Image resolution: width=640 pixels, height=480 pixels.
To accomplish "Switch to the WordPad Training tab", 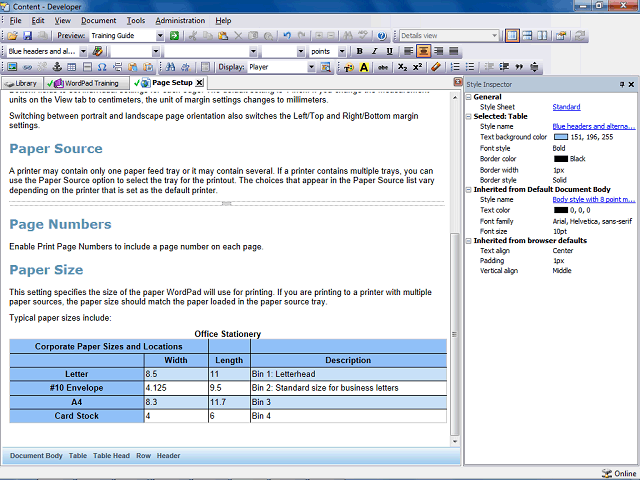I will [86, 83].
